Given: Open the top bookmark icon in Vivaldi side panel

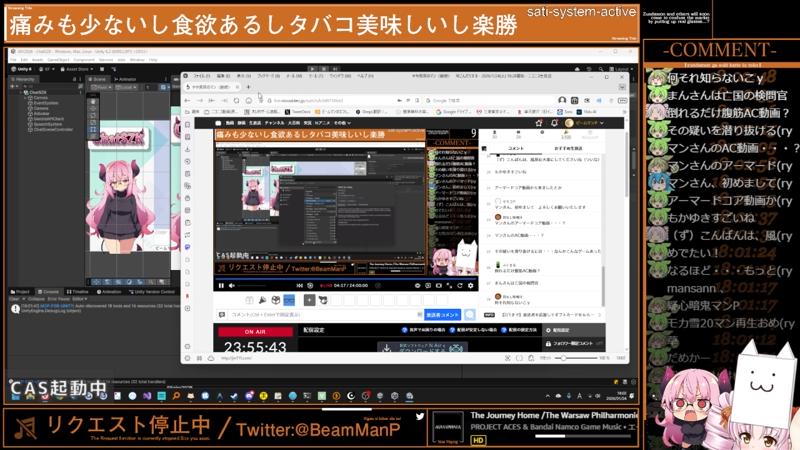Looking at the screenshot, I should (x=187, y=124).
